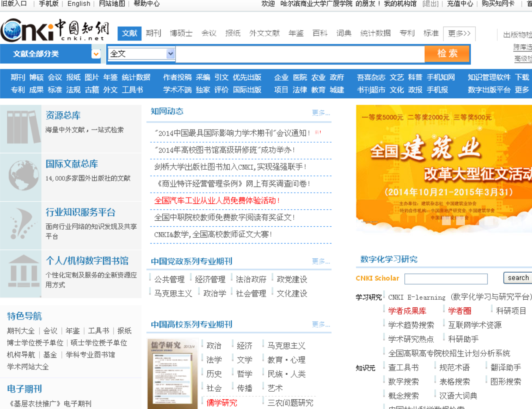Expand the 更多>> database tabs
This screenshot has width=532, height=409.
click(459, 33)
